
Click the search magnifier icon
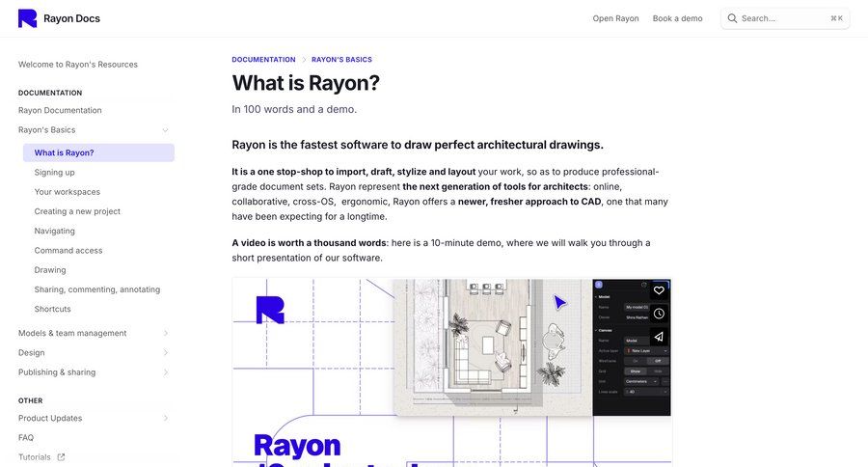pos(732,18)
